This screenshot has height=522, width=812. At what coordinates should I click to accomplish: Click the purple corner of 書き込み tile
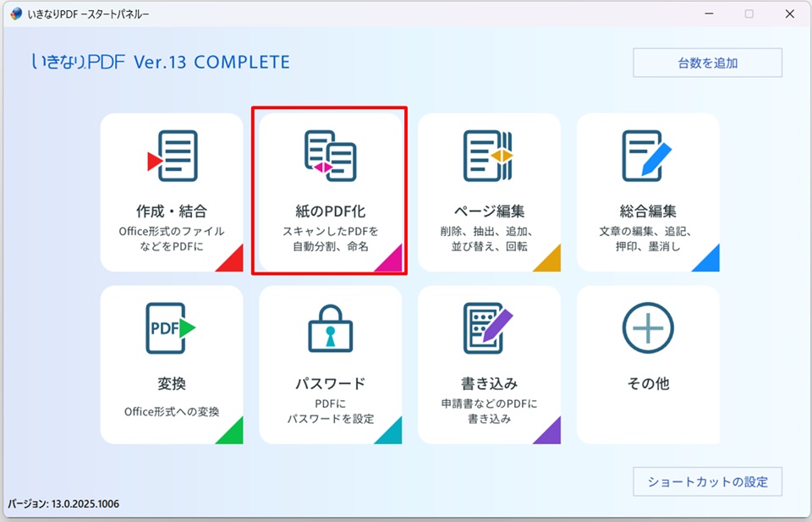[x=549, y=432]
